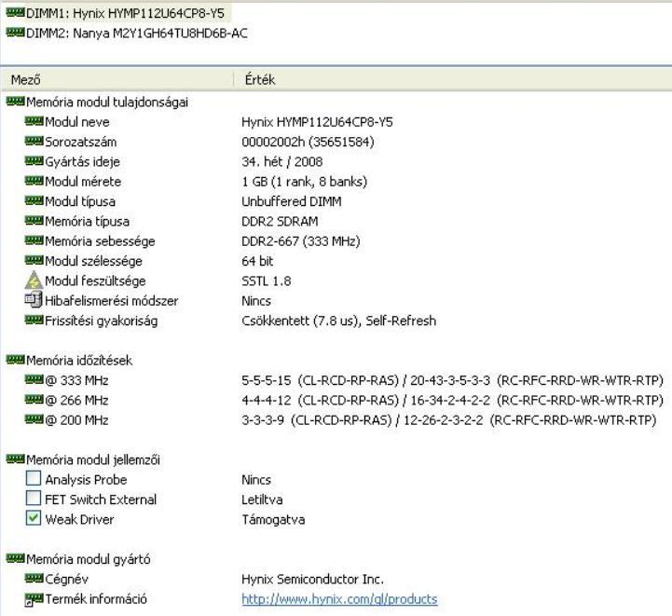Click the Frissítési gyakoriság field label

tap(102, 321)
